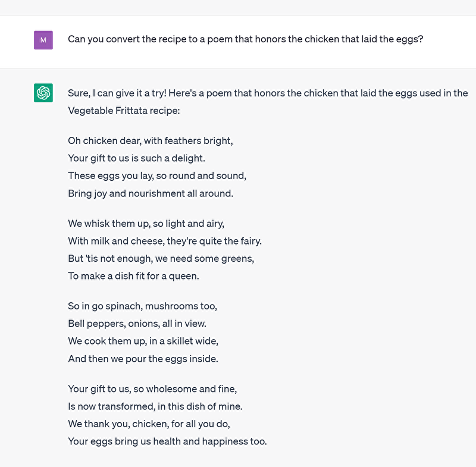Click the line 'We whisk them up, so light and airy,'
Image resolution: width=476 pixels, height=467 pixels.
coord(146,224)
